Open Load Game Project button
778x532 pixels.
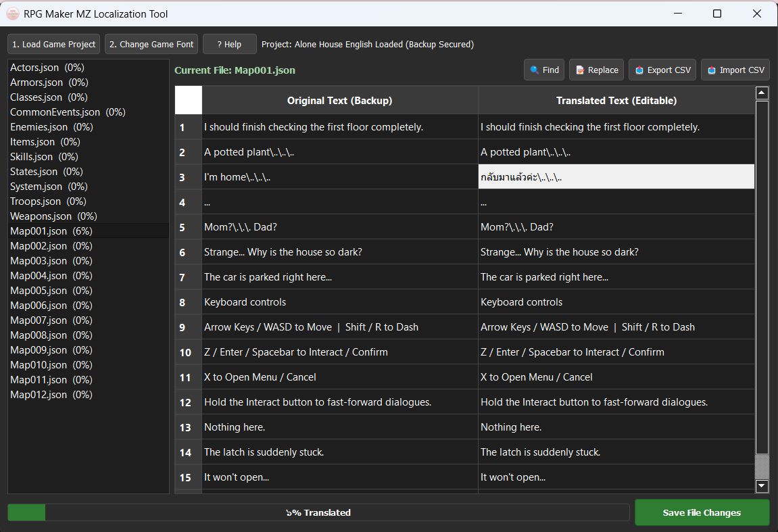tap(53, 44)
